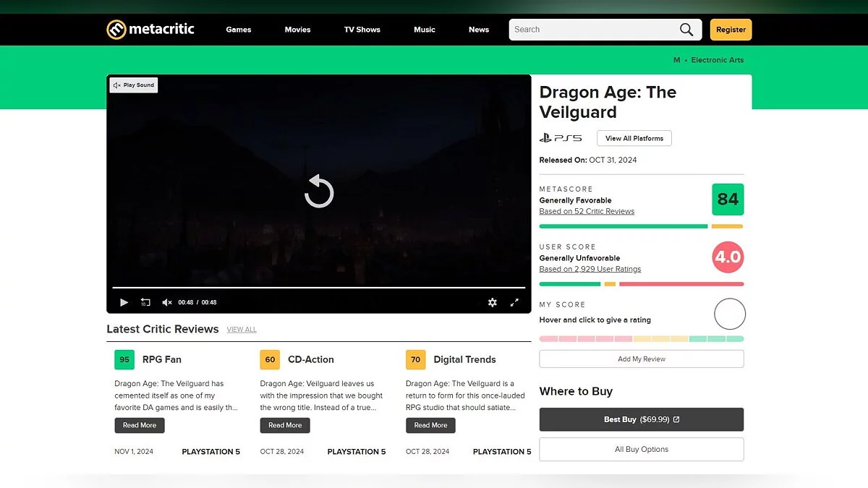The width and height of the screenshot is (868, 488).
Task: Expand View All Platforms list
Action: [634, 138]
